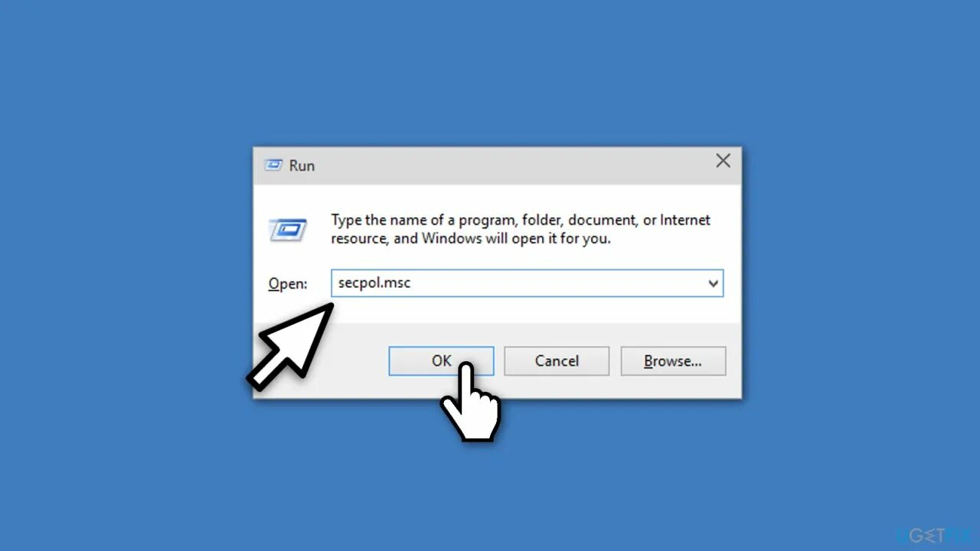This screenshot has width=980, height=551.
Task: Click the "Open:" label
Action: click(287, 283)
